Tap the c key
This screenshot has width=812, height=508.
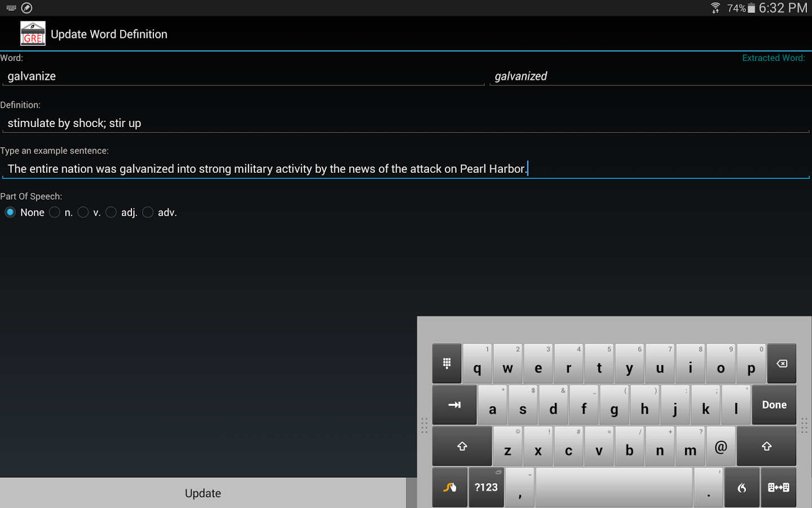(568, 446)
